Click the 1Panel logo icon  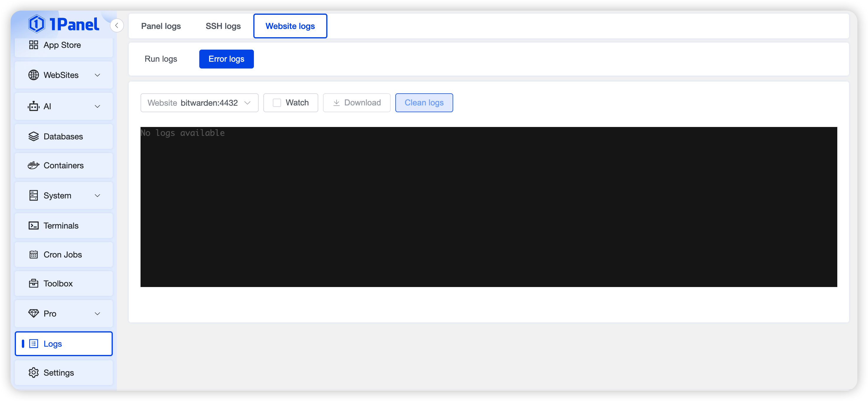point(36,24)
